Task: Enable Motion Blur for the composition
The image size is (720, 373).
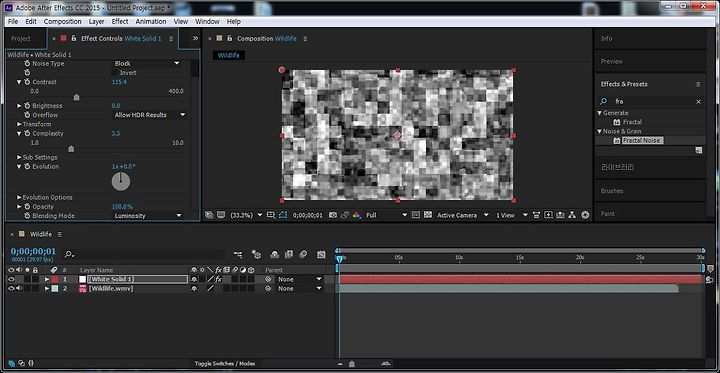Action: click(x=303, y=254)
